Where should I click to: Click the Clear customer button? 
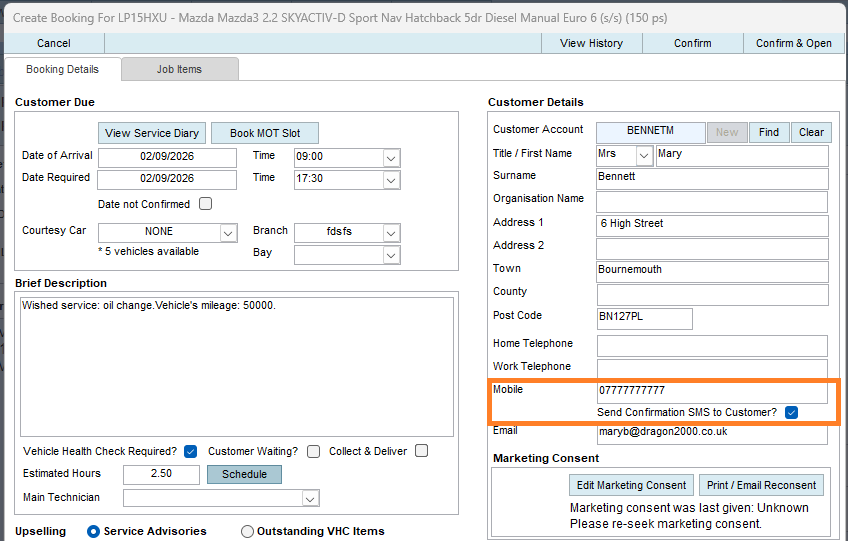pos(811,133)
